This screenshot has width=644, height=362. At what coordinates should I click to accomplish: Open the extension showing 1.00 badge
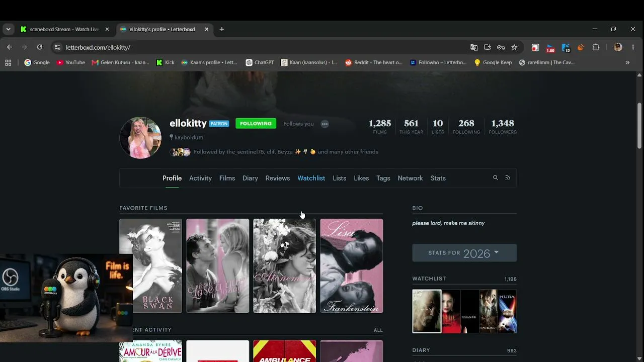click(550, 48)
